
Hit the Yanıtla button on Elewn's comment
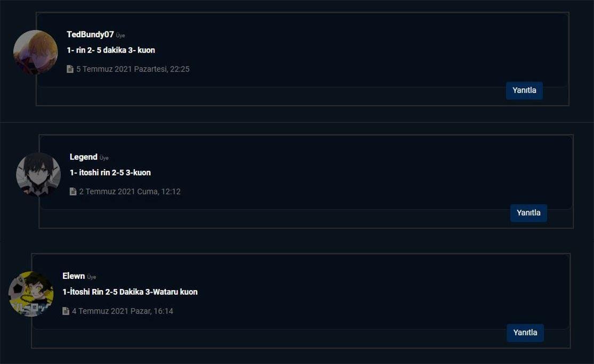[x=525, y=333]
